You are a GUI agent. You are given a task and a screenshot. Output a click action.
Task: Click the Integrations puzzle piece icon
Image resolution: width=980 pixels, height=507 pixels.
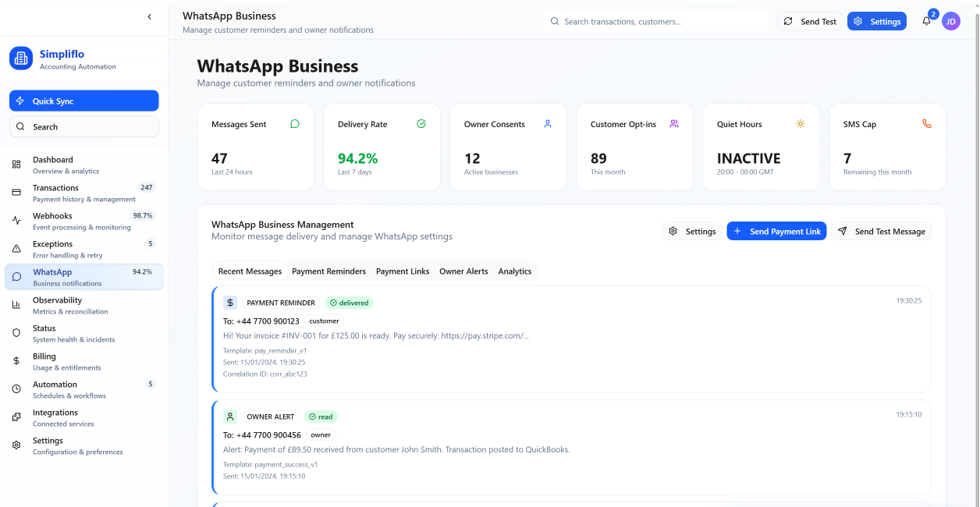pyautogui.click(x=16, y=417)
